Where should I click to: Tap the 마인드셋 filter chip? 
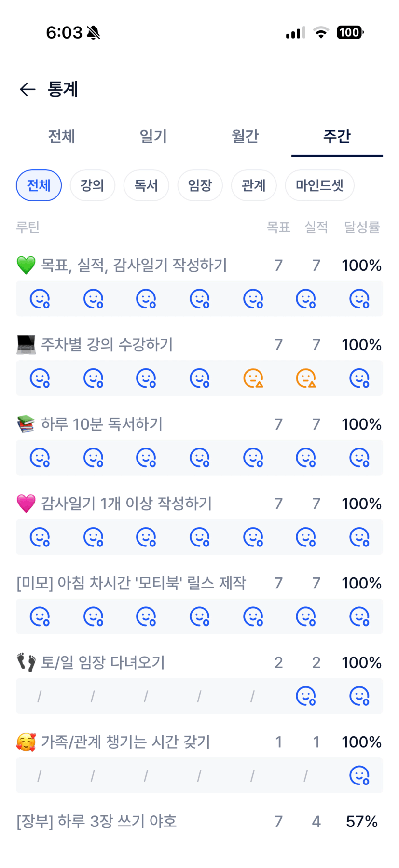click(x=319, y=185)
